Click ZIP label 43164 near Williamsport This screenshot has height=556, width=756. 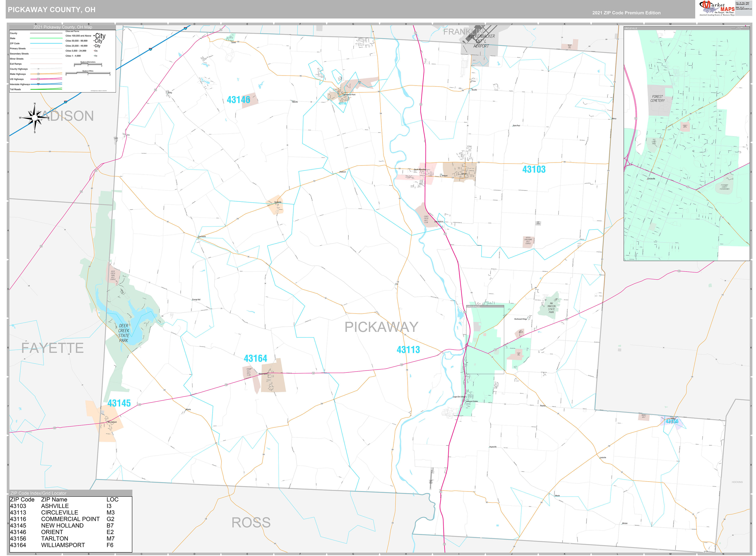[255, 358]
